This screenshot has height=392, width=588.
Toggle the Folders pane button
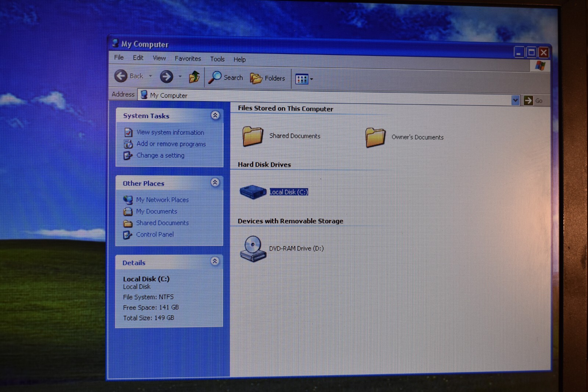point(268,78)
